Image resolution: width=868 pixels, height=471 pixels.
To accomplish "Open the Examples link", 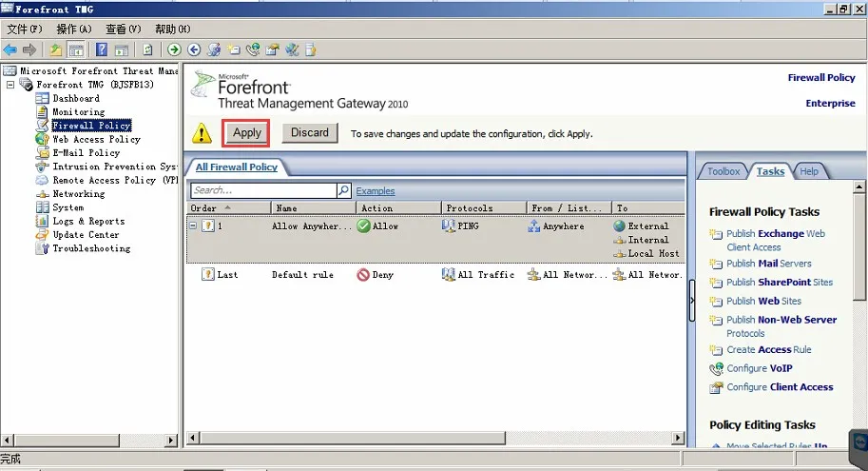I will [x=376, y=191].
